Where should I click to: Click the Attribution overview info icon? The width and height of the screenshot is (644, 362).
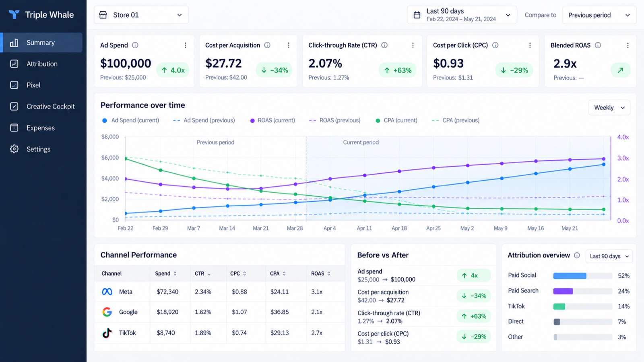pos(577,255)
